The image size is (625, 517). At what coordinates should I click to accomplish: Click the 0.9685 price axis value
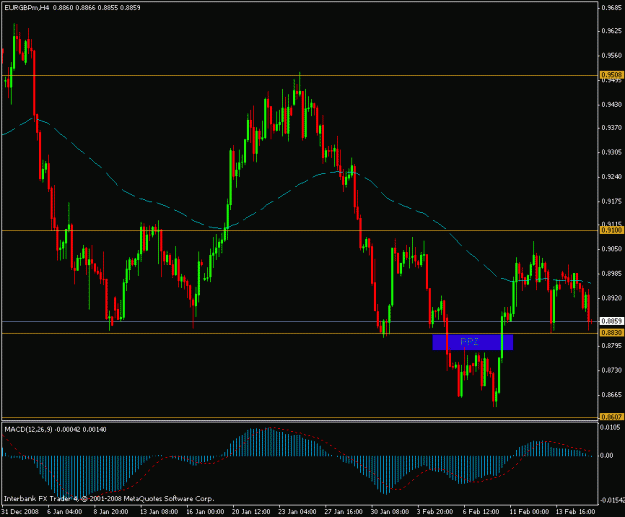click(x=611, y=7)
